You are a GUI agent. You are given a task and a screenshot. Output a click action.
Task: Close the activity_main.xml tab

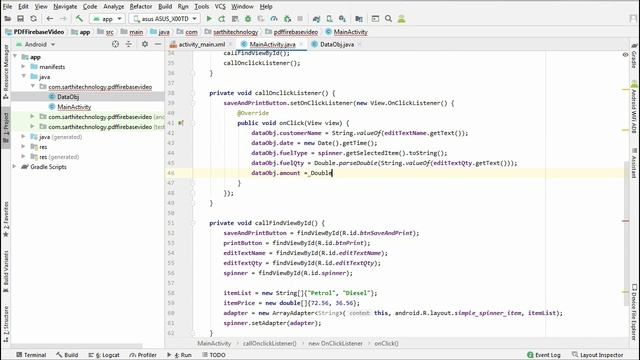point(231,44)
